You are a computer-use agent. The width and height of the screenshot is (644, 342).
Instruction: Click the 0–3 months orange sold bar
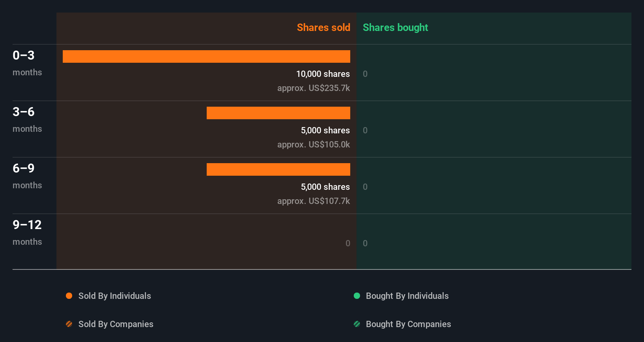click(x=206, y=56)
